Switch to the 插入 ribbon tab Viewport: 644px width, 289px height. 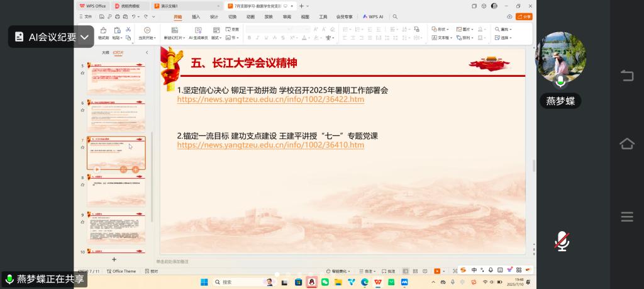coord(196,17)
